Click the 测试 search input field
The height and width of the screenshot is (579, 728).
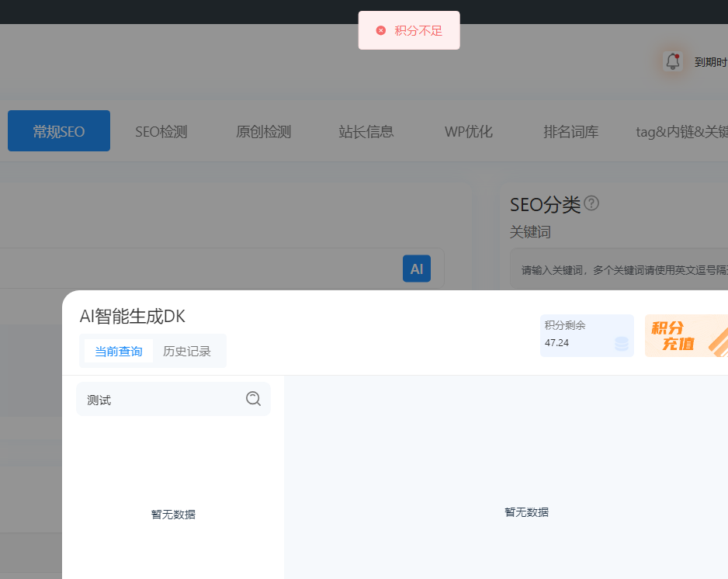pyautogui.click(x=173, y=399)
